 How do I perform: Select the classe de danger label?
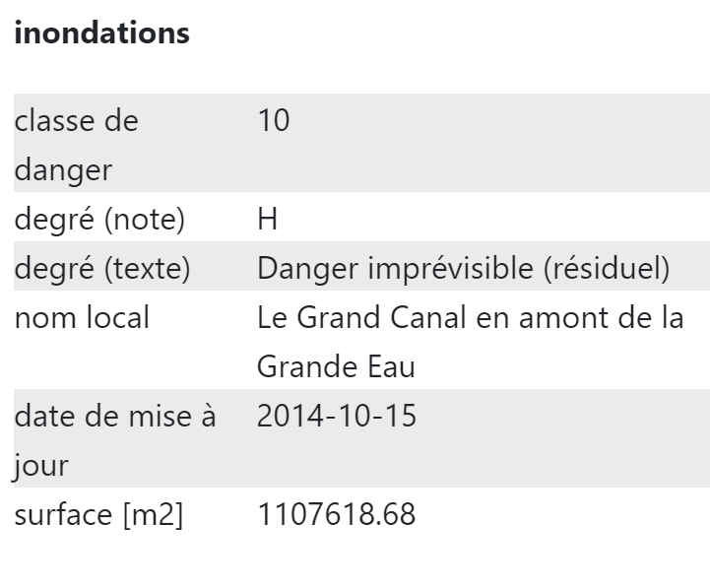point(77,146)
